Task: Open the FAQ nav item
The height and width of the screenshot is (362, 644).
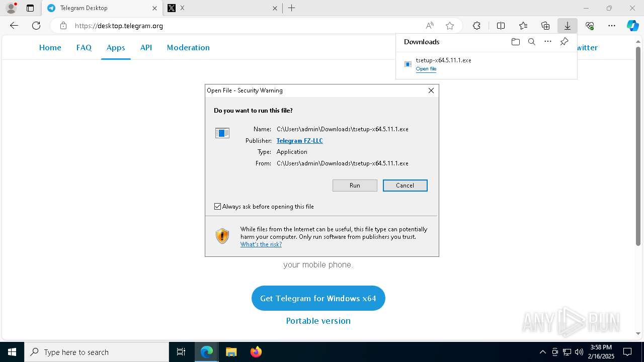Action: (x=84, y=47)
